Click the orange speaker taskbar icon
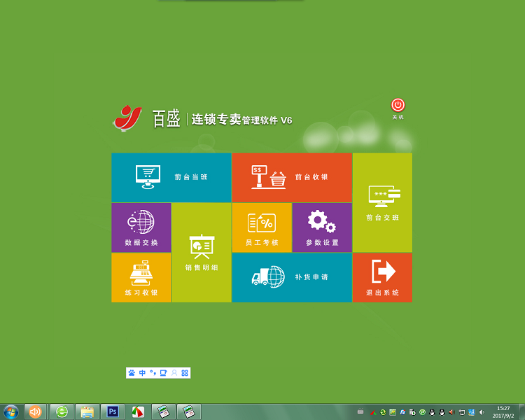The height and width of the screenshot is (420, 525). point(35,412)
